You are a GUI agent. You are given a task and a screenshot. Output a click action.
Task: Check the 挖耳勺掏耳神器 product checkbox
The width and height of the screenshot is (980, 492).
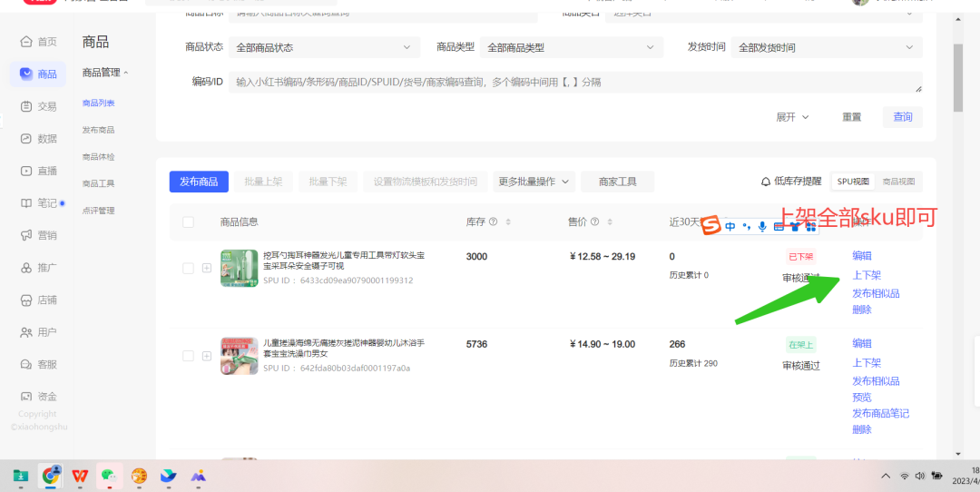[188, 268]
